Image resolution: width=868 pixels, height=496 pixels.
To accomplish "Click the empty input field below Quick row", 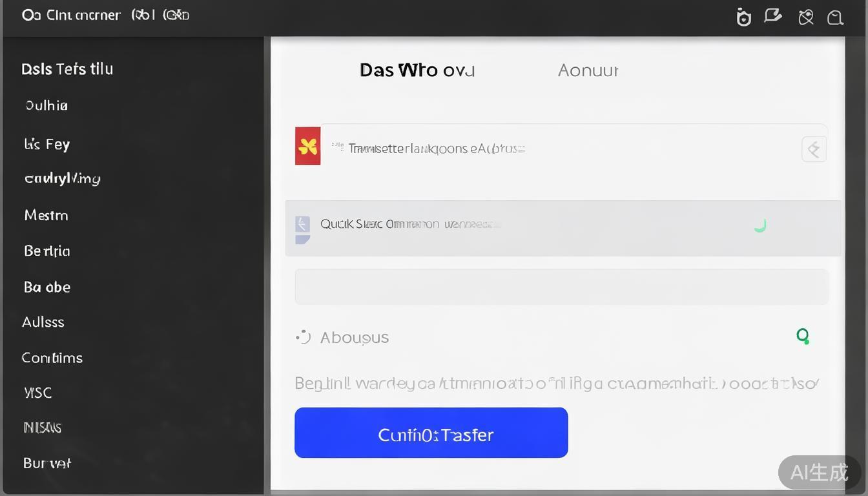I will 561,287.
